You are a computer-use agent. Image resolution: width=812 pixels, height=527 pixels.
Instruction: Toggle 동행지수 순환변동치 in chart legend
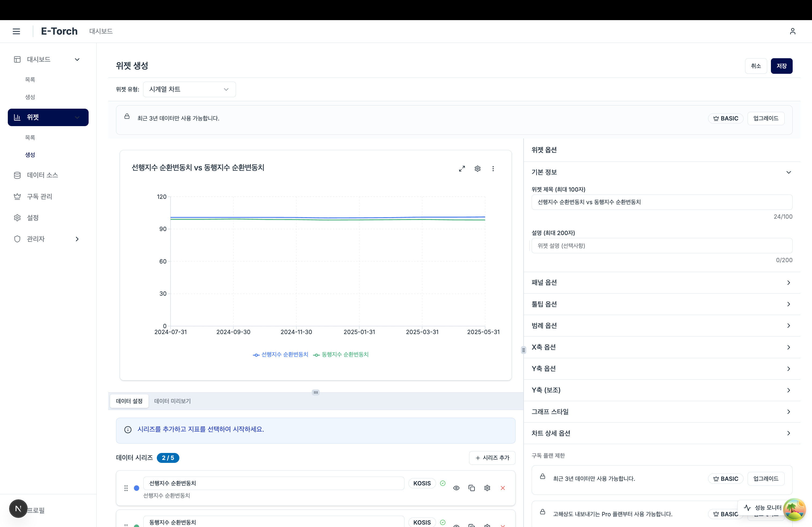[x=341, y=354]
